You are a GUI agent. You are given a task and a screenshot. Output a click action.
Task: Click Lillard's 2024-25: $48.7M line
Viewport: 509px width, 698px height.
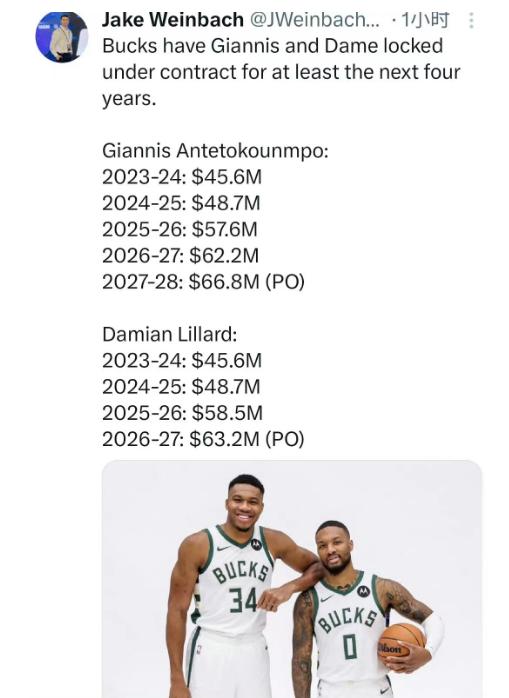point(181,387)
